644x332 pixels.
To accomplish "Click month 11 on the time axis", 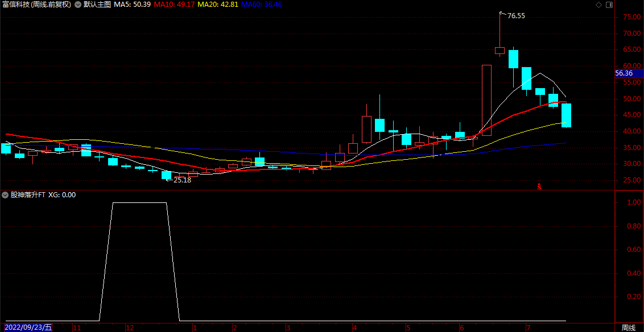I will (x=76, y=328).
